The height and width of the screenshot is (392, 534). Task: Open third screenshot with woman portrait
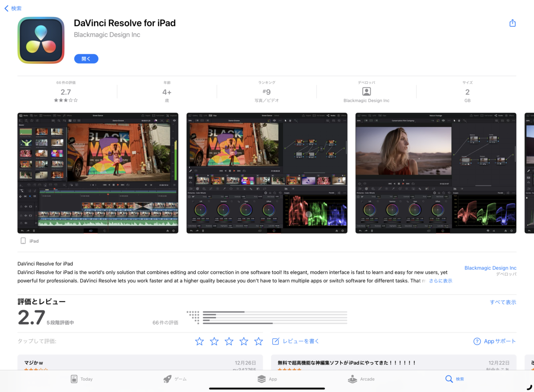pyautogui.click(x=436, y=173)
